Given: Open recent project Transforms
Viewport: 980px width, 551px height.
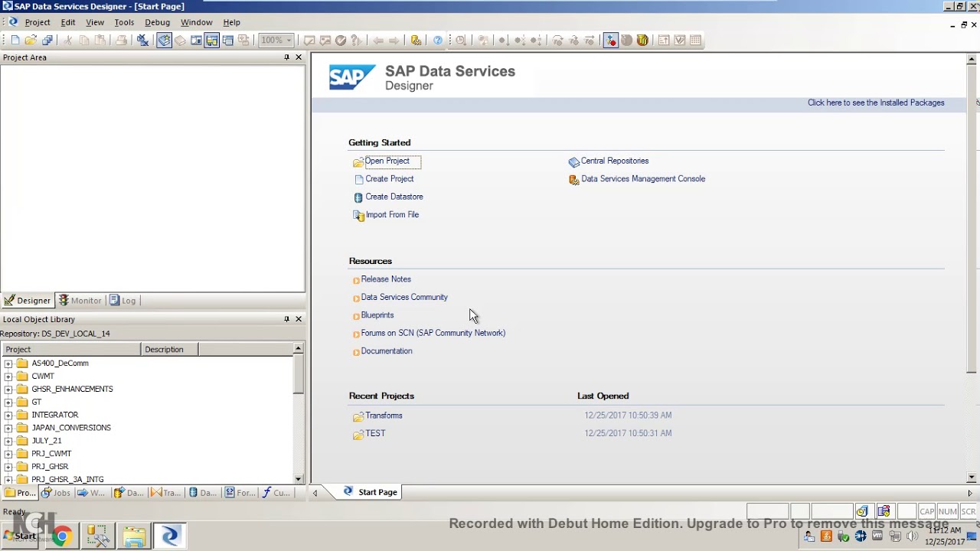Looking at the screenshot, I should coord(383,416).
